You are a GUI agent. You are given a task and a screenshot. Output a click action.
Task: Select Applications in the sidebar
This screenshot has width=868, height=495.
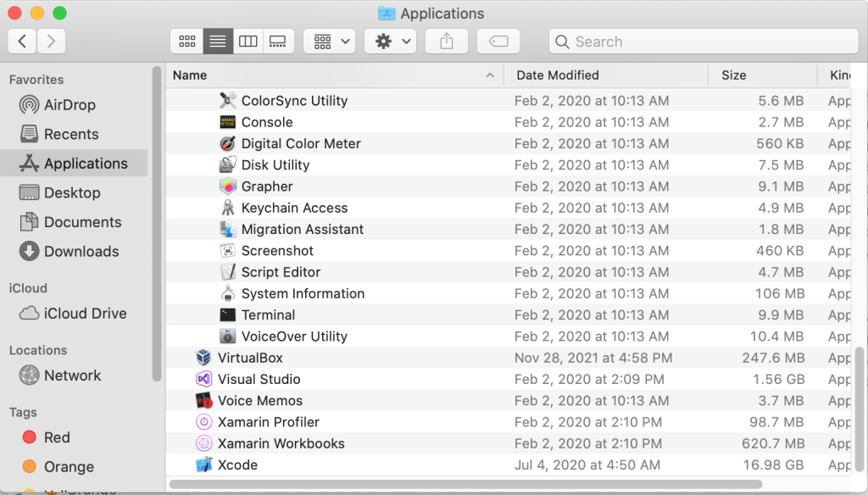coord(74,164)
